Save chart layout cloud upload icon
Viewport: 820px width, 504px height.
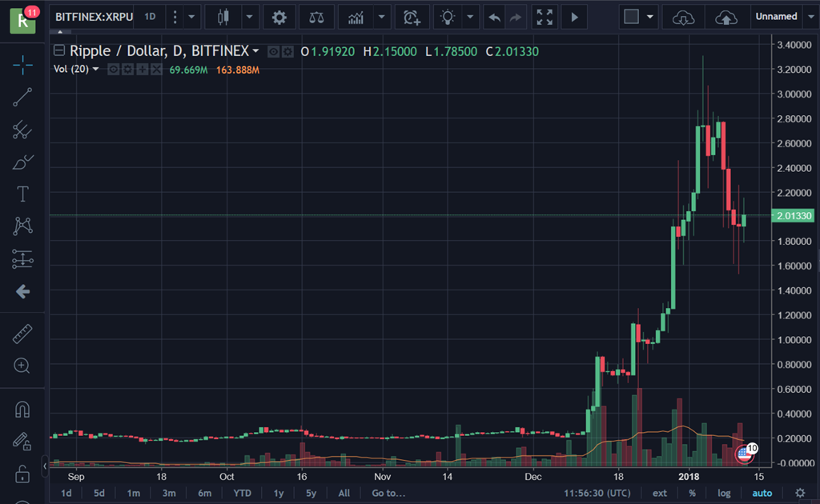[x=726, y=18]
